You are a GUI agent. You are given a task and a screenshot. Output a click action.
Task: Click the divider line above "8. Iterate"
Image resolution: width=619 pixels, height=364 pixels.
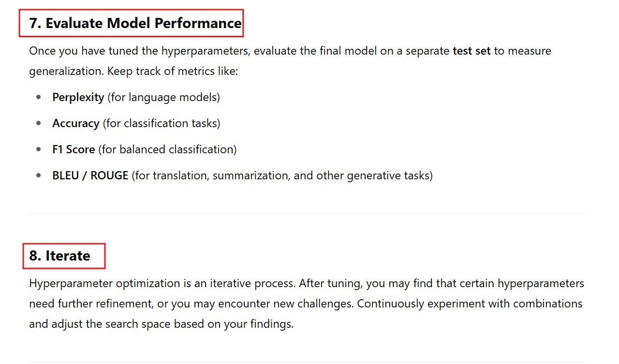[308, 214]
